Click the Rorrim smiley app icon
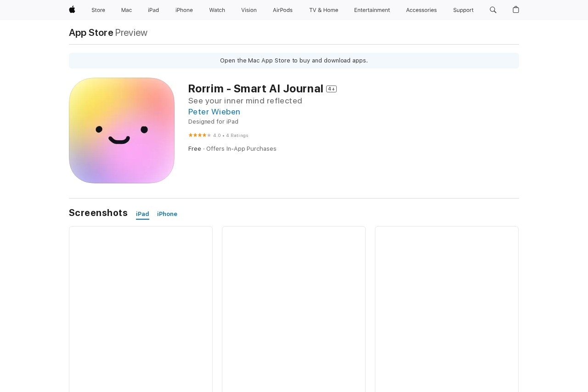588x392 pixels. coord(122,131)
